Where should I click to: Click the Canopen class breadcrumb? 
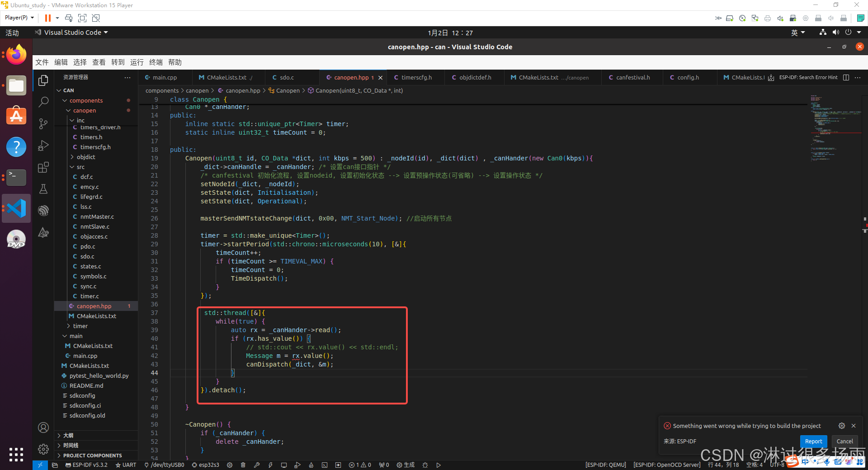[x=284, y=90]
